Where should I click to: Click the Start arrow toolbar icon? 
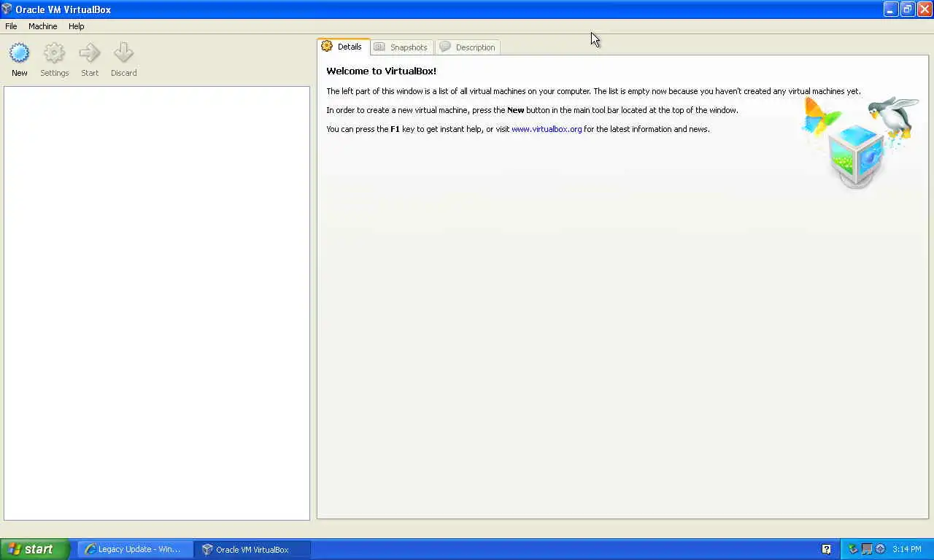click(x=90, y=53)
